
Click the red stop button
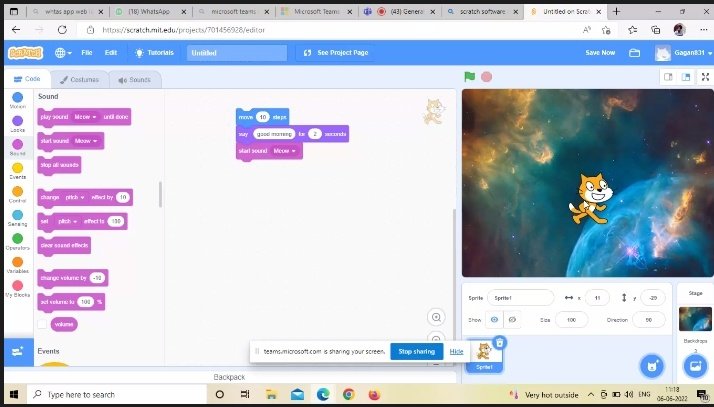point(486,76)
